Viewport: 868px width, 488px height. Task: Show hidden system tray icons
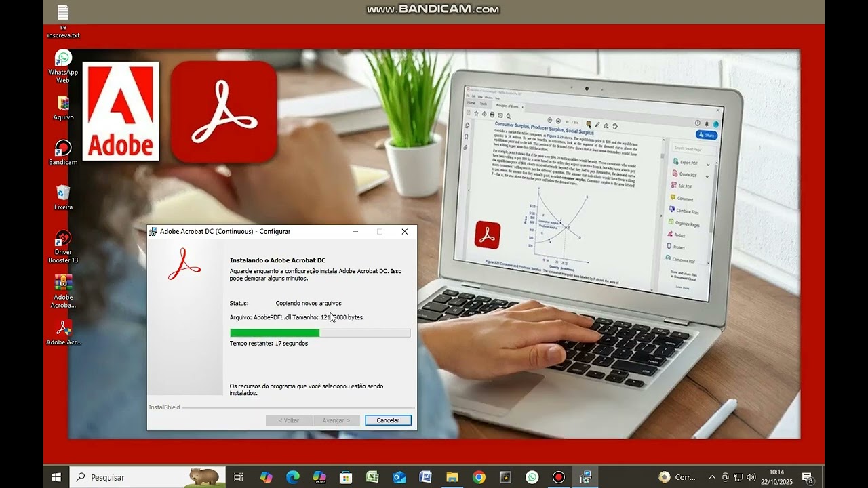[x=712, y=477]
